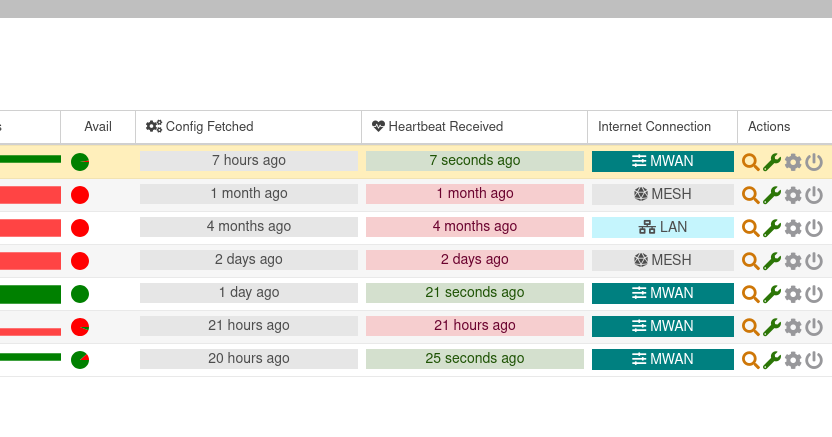Click the green wrench icon in the 1 month ago row

(771, 195)
